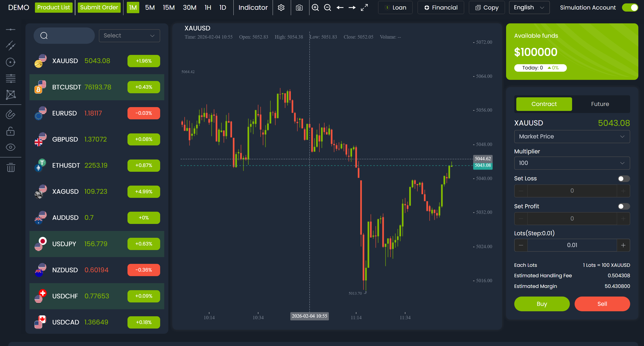Toggle drawing visibility eye icon

tap(10, 147)
